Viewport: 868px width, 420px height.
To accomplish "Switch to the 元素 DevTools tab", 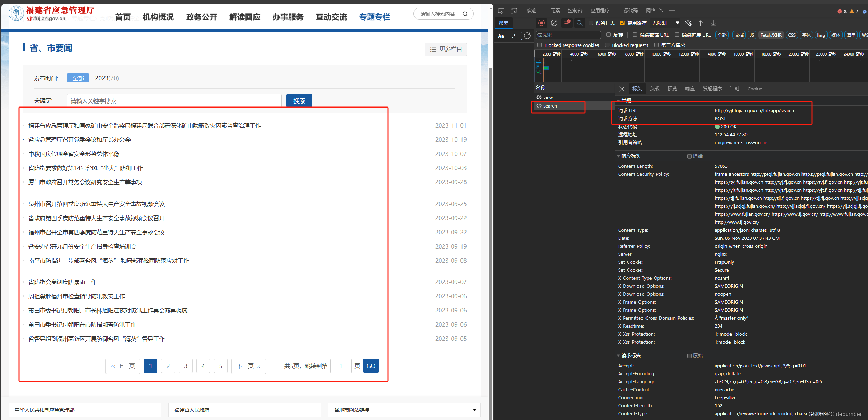I will (555, 11).
